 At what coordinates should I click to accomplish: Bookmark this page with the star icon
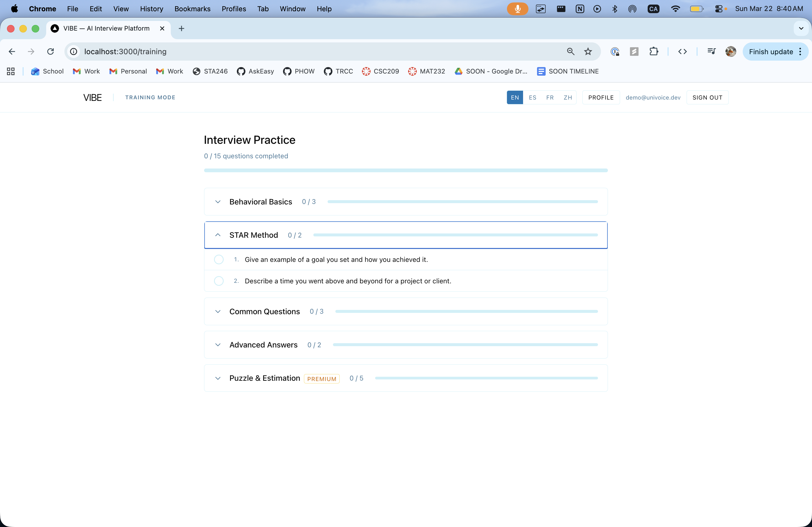click(x=588, y=52)
